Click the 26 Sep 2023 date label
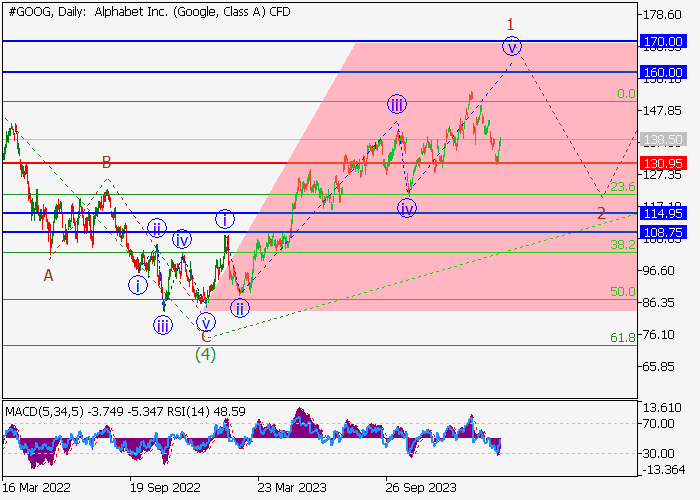 coord(421,487)
